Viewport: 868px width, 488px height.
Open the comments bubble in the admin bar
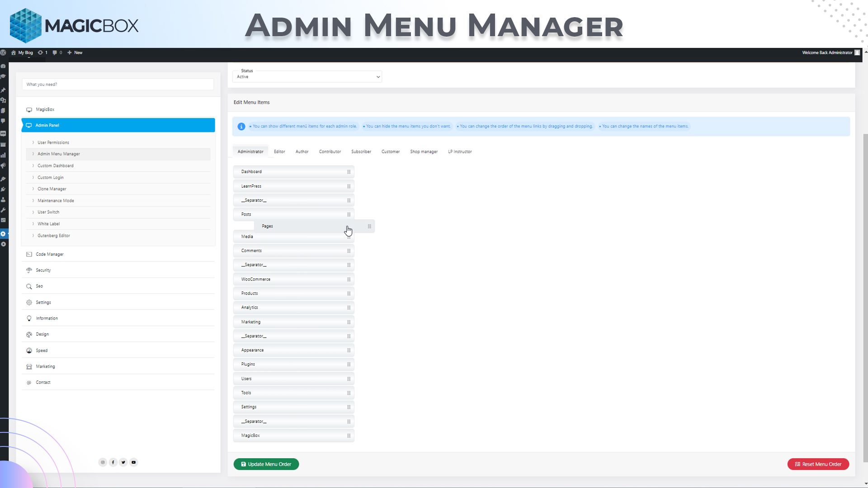click(57, 53)
